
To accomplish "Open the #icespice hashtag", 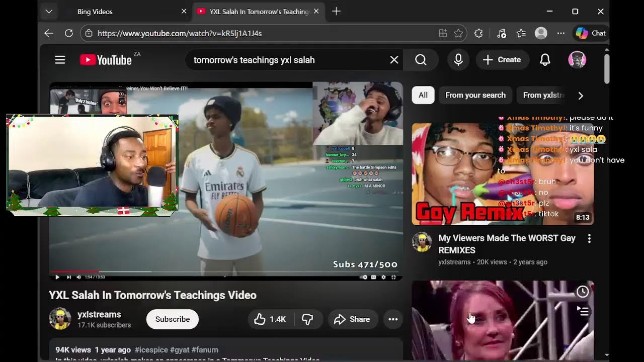I will (151, 350).
